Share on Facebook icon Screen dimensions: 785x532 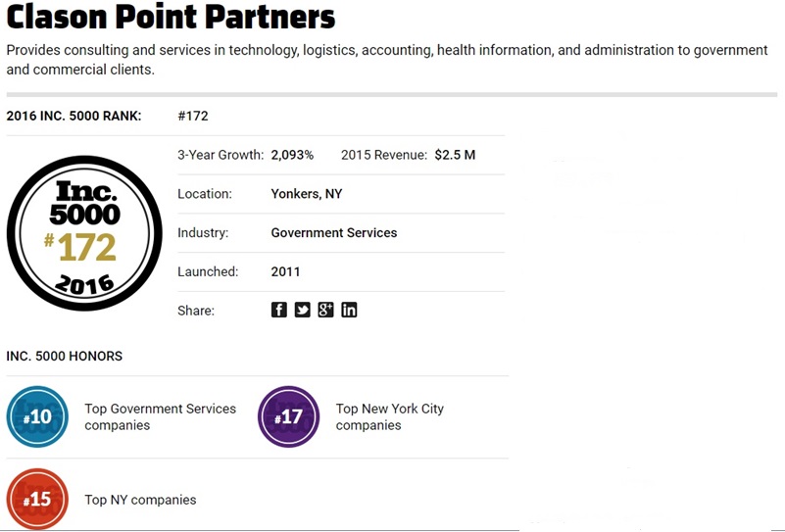[x=279, y=310]
